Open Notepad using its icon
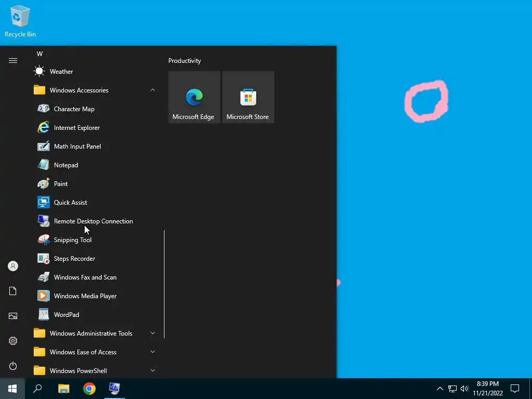Image resolution: width=532 pixels, height=399 pixels. (x=44, y=165)
